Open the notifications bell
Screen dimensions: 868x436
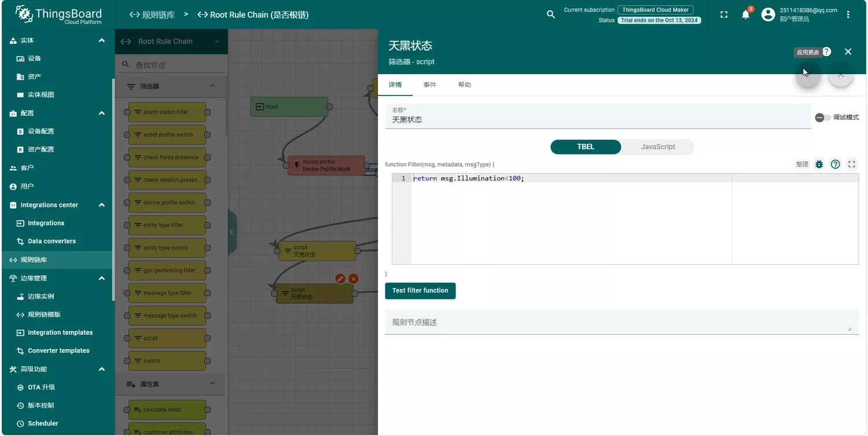pos(745,14)
